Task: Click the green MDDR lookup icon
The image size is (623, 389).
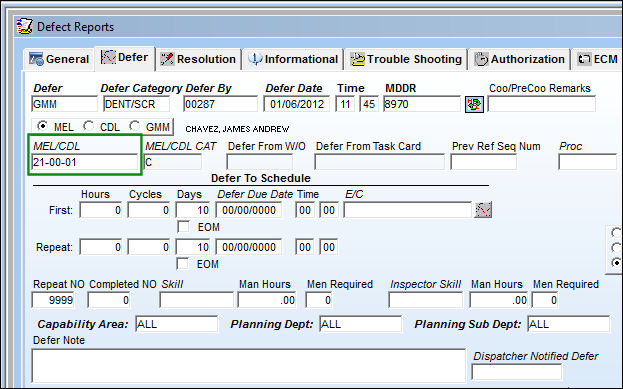Action: tap(474, 105)
